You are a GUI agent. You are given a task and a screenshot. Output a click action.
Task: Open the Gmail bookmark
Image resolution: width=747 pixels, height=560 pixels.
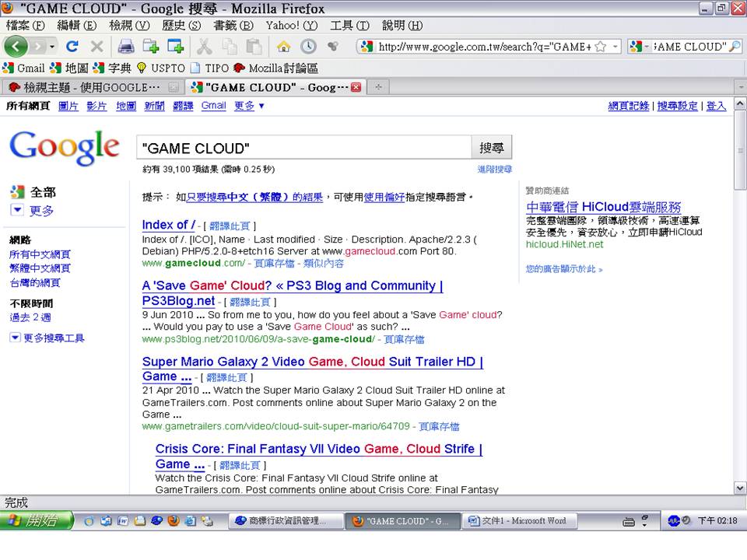pyautogui.click(x=24, y=68)
